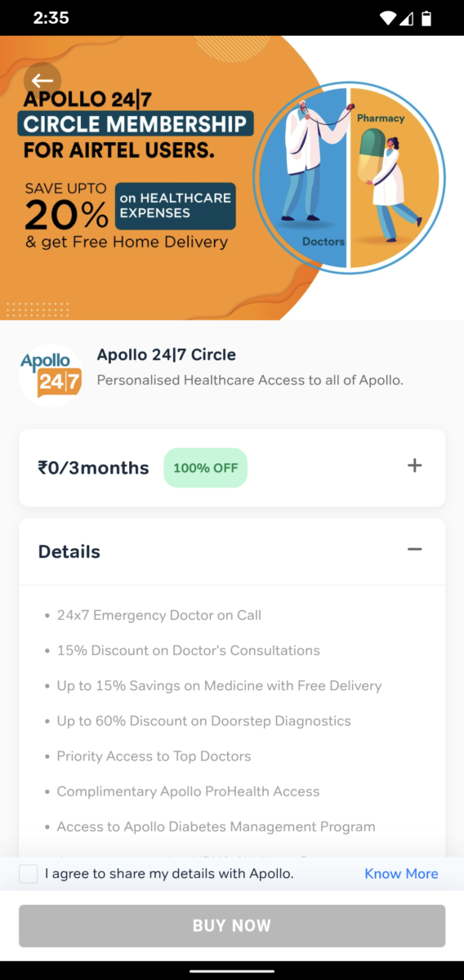Image resolution: width=464 pixels, height=980 pixels.
Task: Select 15% Discount on Doctor's Consultations
Action: [188, 650]
